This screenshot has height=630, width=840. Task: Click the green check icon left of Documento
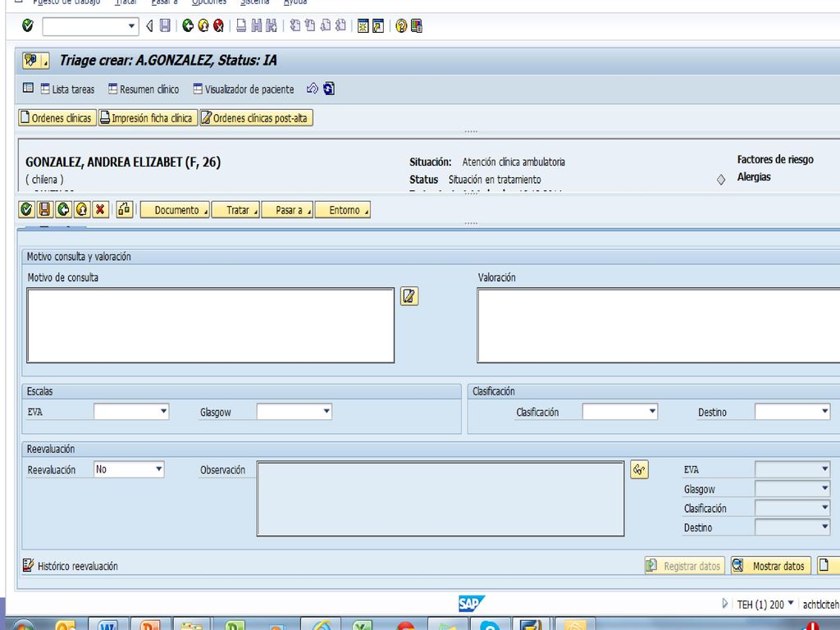point(26,209)
